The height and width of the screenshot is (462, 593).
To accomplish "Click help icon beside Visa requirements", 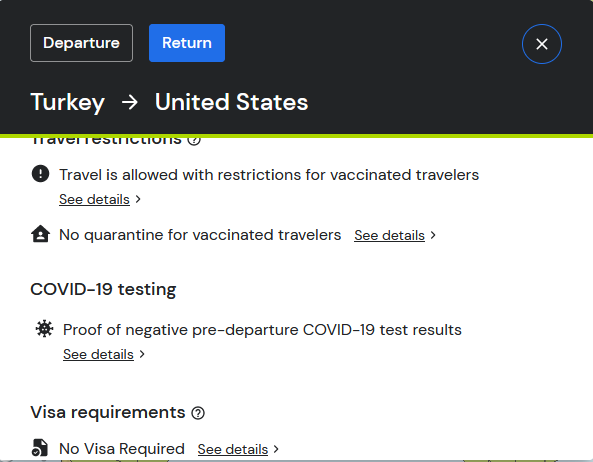I will coord(198,413).
